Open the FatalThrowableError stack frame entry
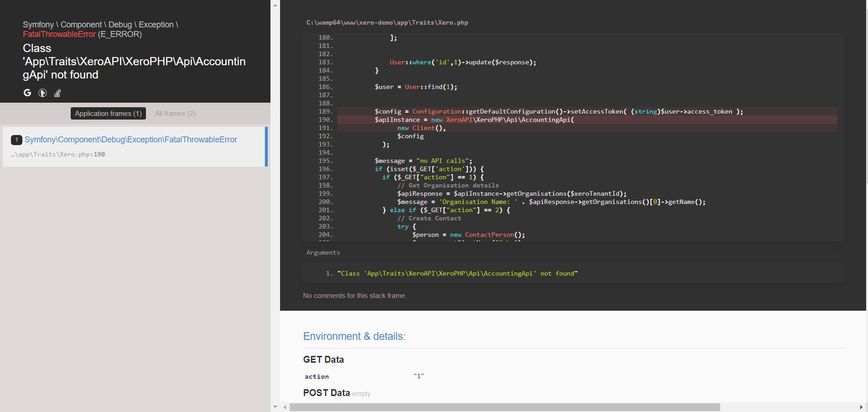 click(x=134, y=146)
